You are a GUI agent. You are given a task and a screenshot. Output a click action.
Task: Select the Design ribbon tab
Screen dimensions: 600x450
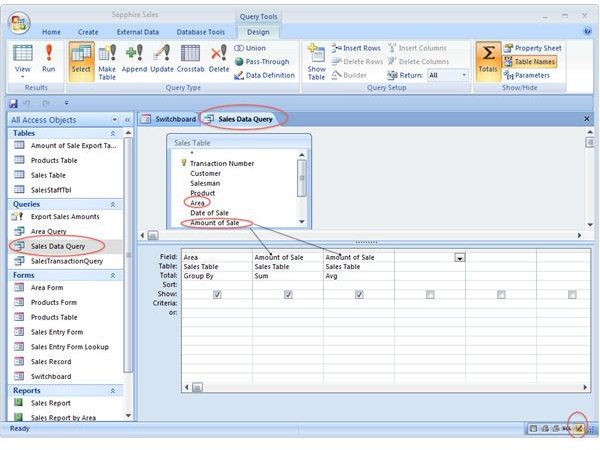coord(258,32)
